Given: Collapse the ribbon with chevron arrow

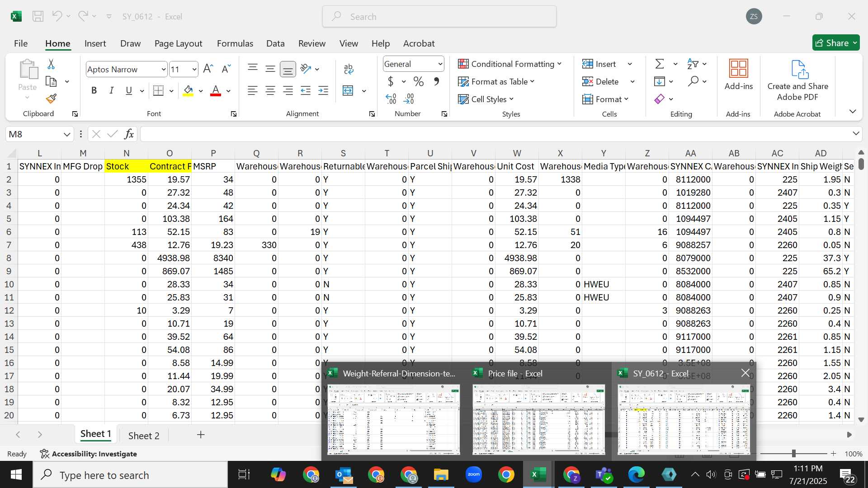Looking at the screenshot, I should click(x=853, y=111).
